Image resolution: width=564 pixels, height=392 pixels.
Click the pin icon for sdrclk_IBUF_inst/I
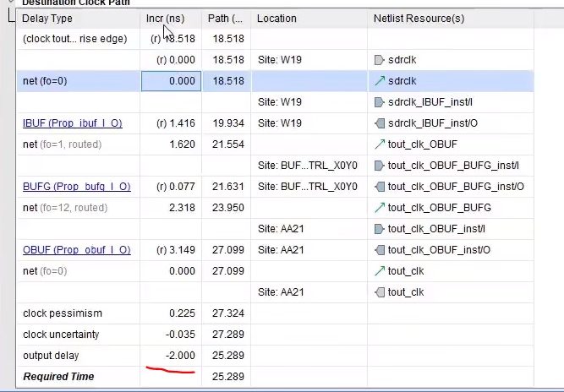point(379,102)
